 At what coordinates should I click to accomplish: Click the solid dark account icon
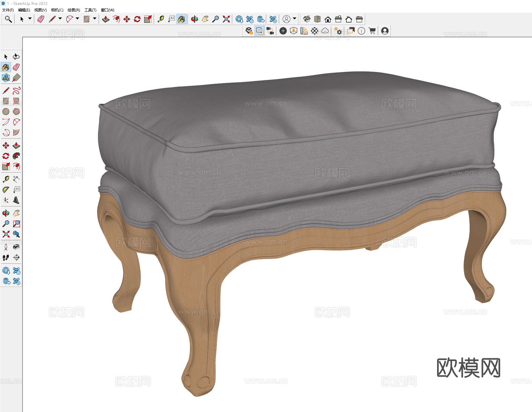click(x=385, y=31)
